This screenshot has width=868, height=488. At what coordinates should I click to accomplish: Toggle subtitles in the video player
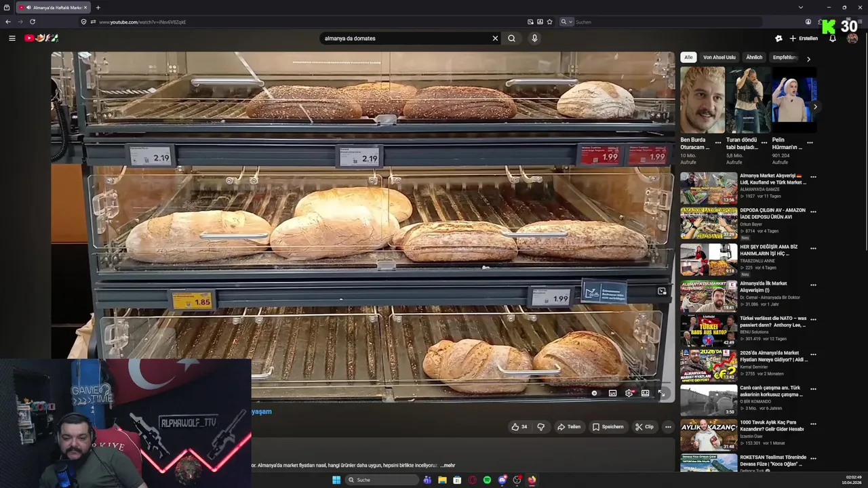(612, 393)
